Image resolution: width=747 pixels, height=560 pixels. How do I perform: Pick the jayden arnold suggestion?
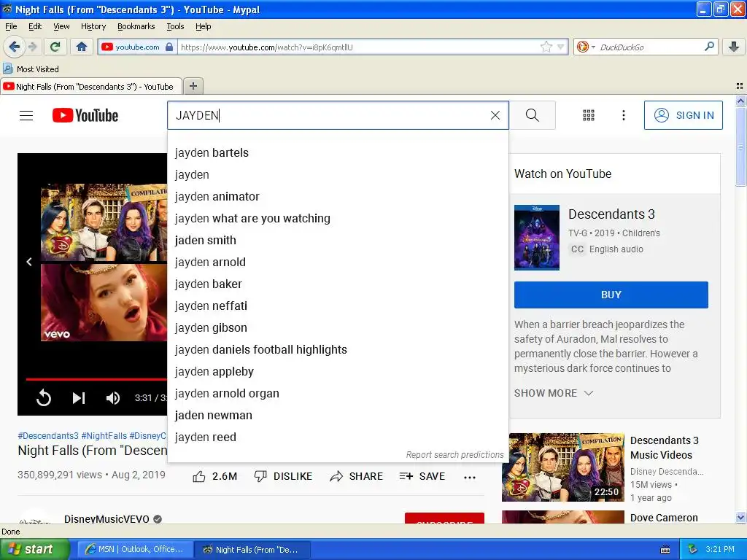point(338,262)
